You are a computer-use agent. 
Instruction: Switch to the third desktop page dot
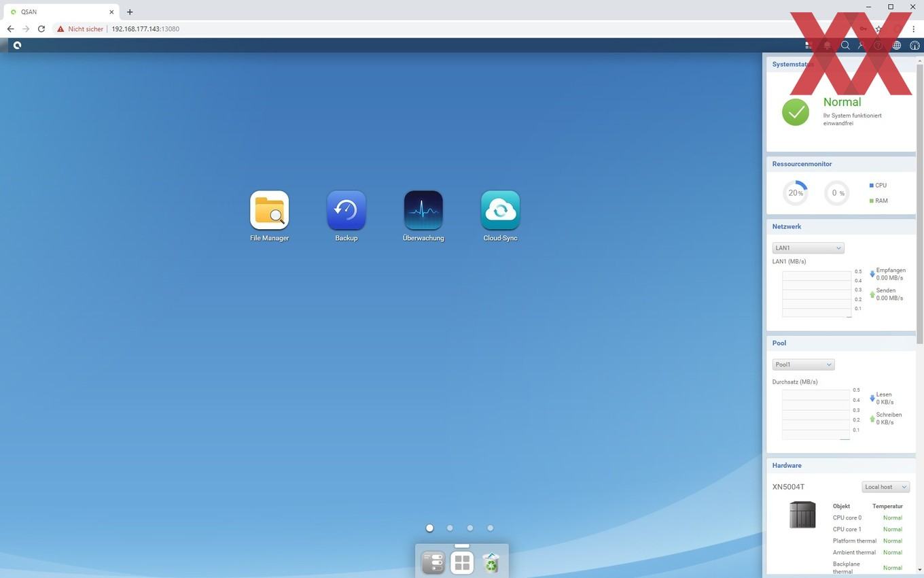[470, 528]
